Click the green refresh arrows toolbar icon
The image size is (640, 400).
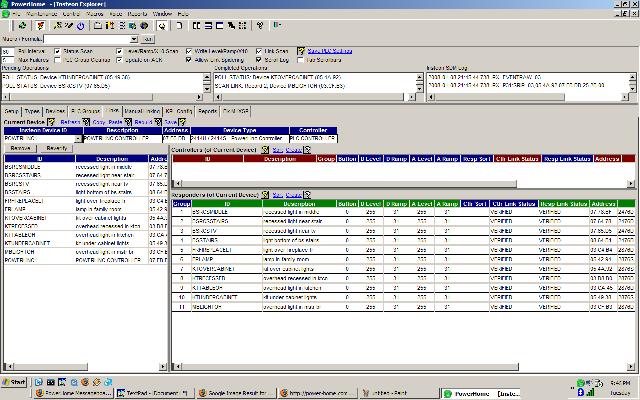(22, 25)
